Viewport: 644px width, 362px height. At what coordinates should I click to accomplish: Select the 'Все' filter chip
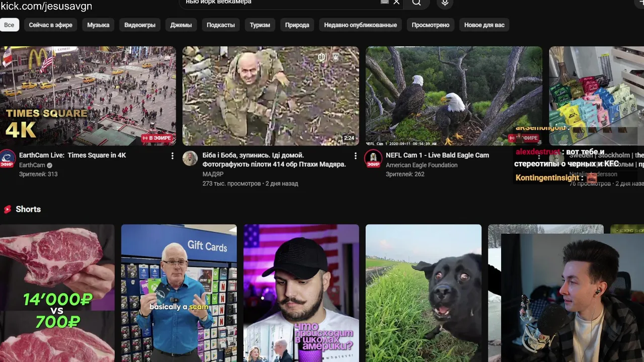pyautogui.click(x=9, y=25)
